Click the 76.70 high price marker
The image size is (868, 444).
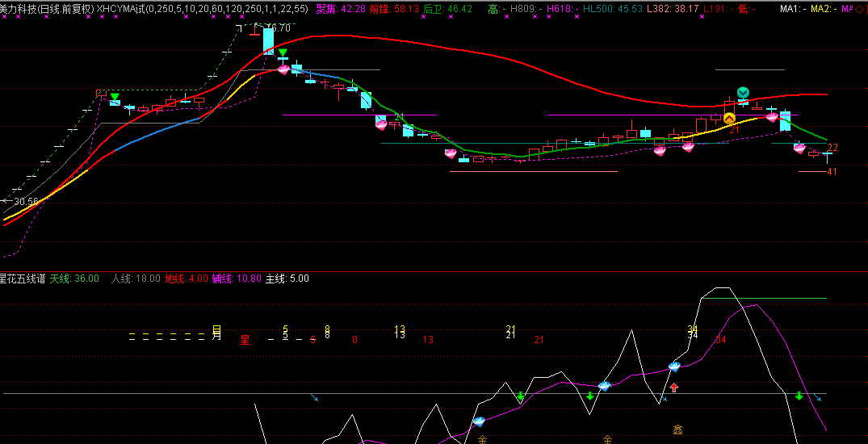tap(278, 28)
